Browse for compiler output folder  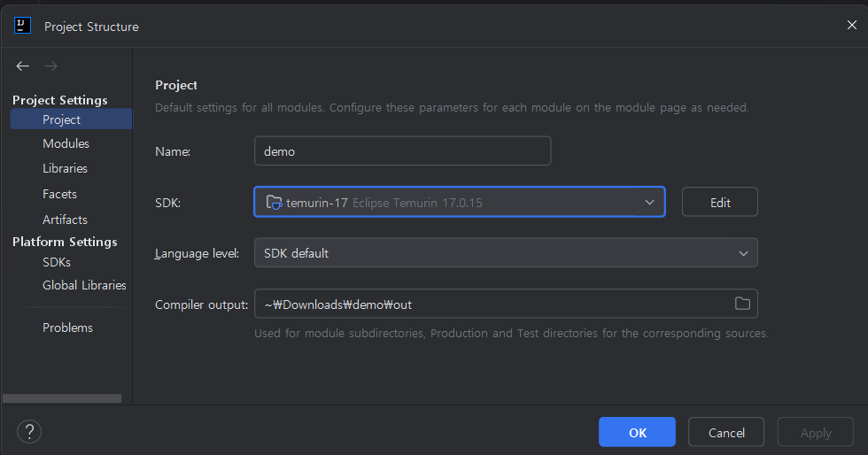[x=742, y=304]
